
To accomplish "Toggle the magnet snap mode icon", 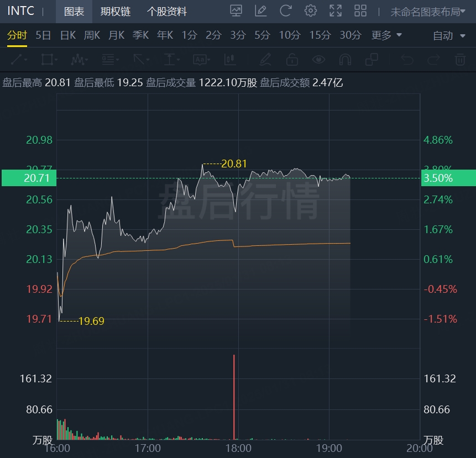I will [x=345, y=60].
